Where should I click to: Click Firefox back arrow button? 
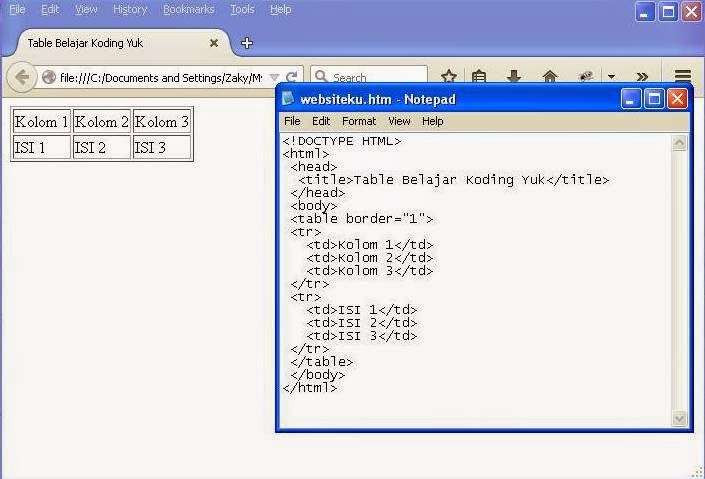pyautogui.click(x=22, y=77)
